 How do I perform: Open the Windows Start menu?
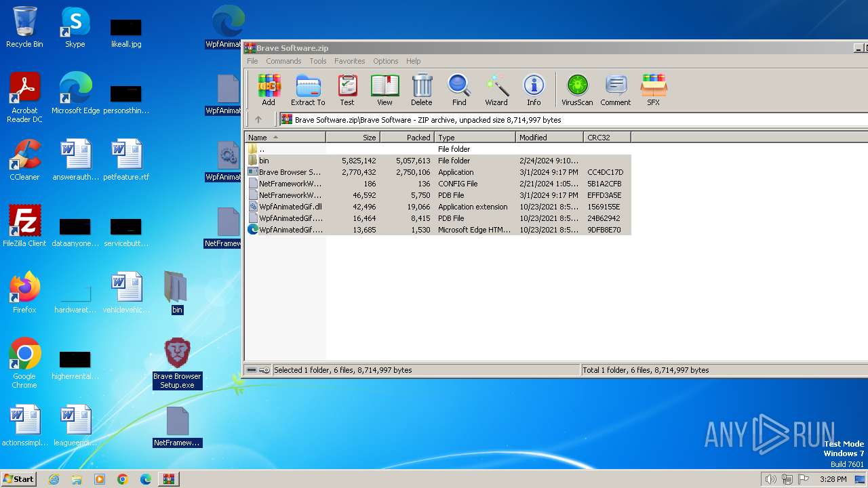19,479
